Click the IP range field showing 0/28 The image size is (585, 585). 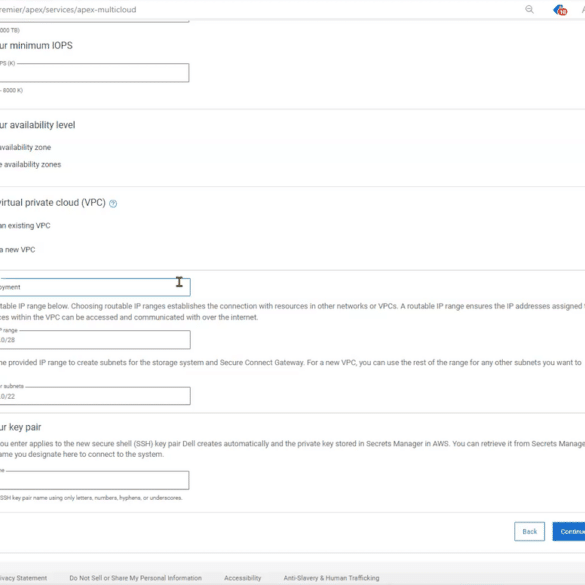coord(95,340)
